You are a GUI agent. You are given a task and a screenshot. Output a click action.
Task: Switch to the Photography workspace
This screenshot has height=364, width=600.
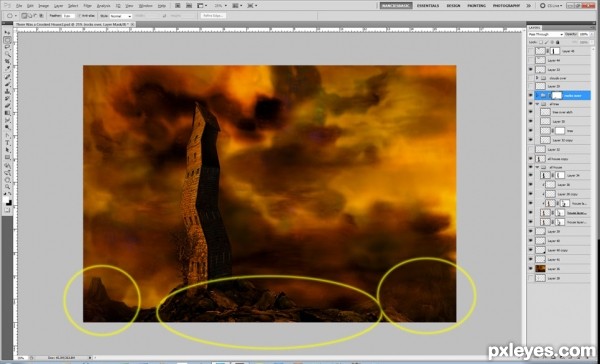[506, 6]
